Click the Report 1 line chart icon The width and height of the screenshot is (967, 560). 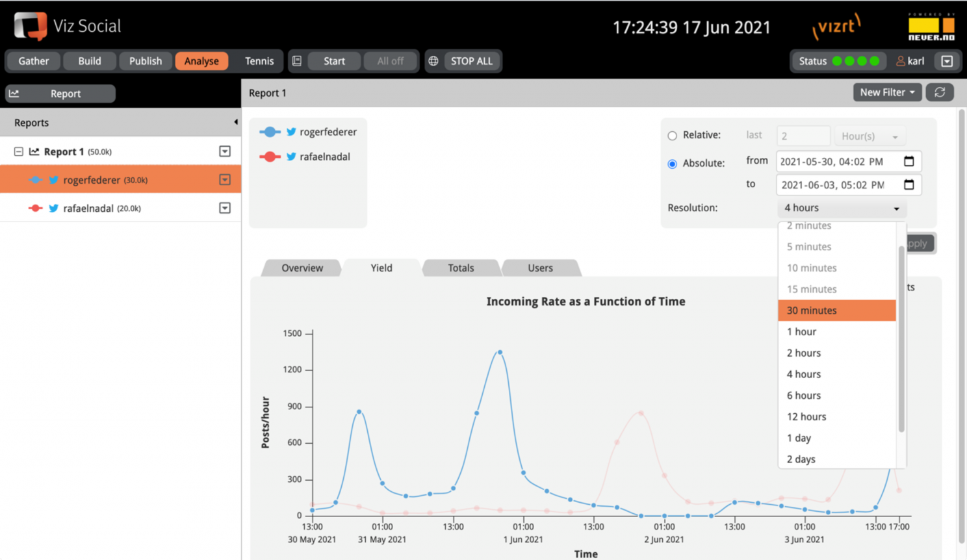[x=34, y=151]
